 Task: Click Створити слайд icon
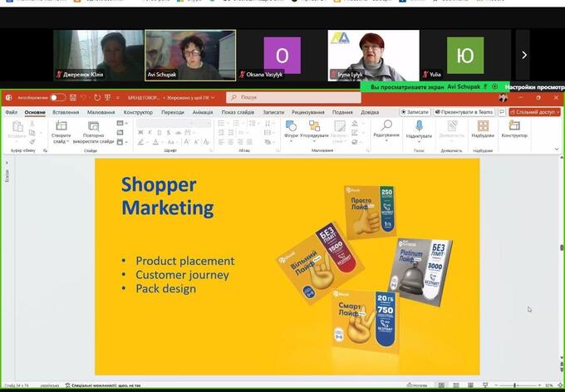[x=61, y=125]
